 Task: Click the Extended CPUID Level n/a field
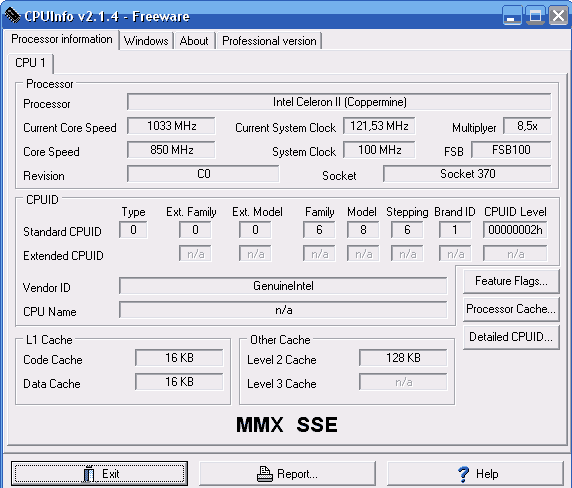click(515, 254)
